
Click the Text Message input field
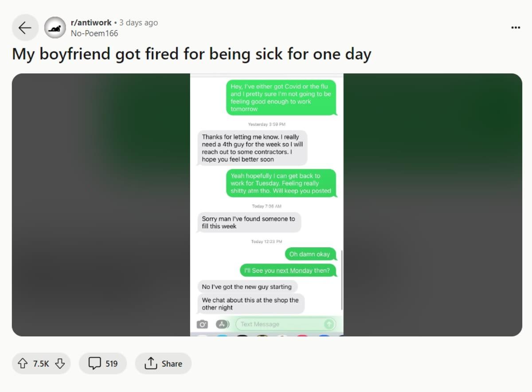[285, 324]
